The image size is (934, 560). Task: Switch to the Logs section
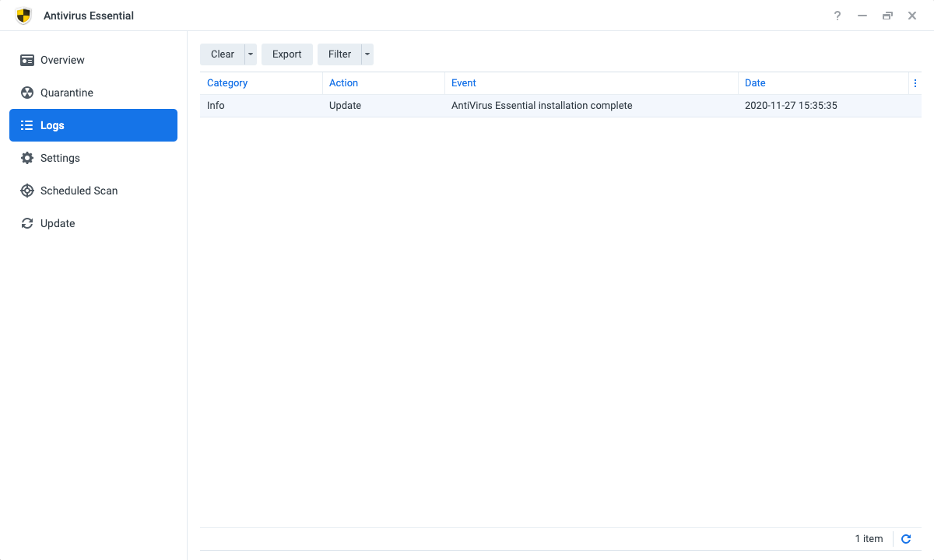[93, 125]
